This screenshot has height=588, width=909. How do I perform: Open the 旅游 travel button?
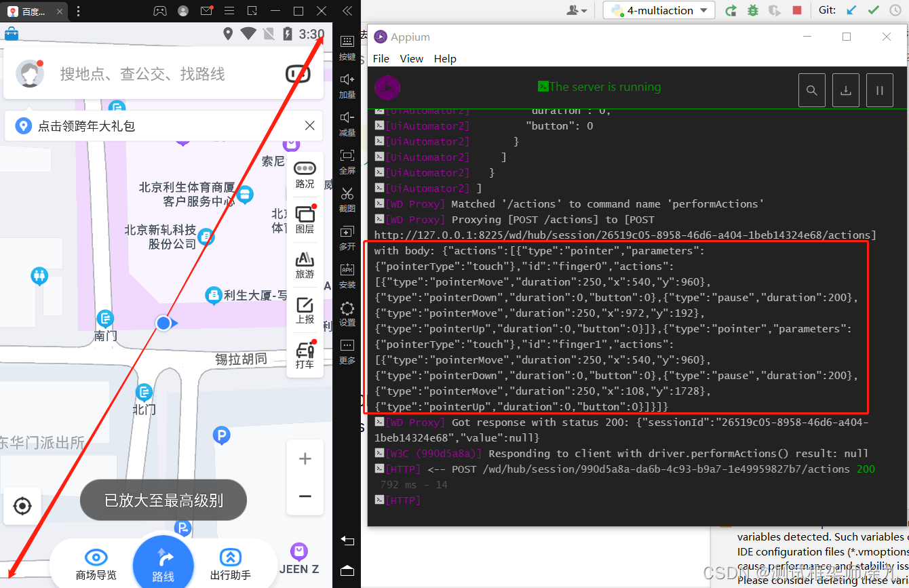click(305, 265)
